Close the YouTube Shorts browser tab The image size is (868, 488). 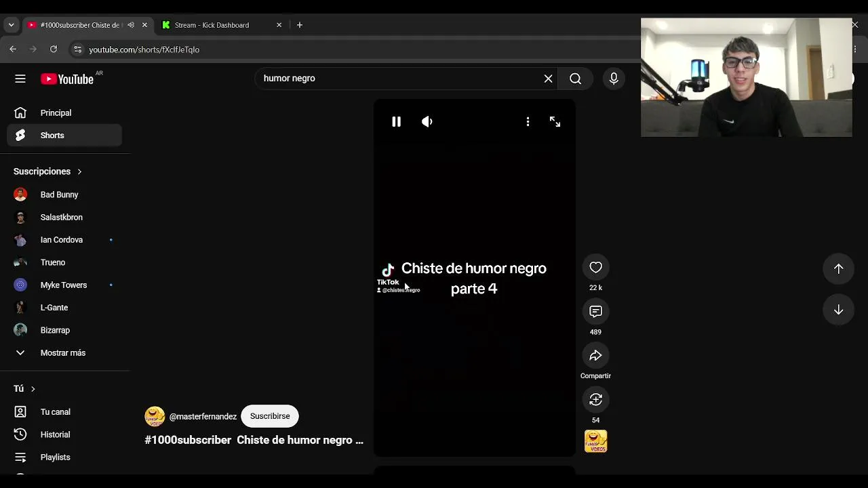click(x=144, y=25)
